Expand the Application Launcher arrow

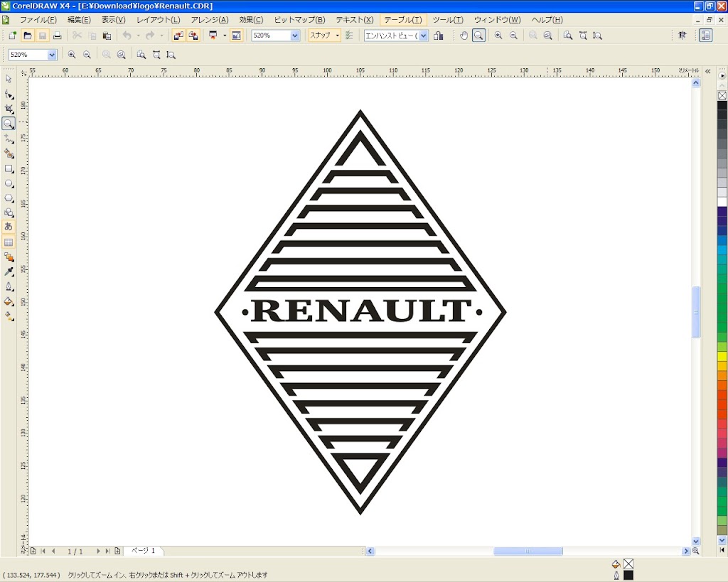pyautogui.click(x=225, y=36)
